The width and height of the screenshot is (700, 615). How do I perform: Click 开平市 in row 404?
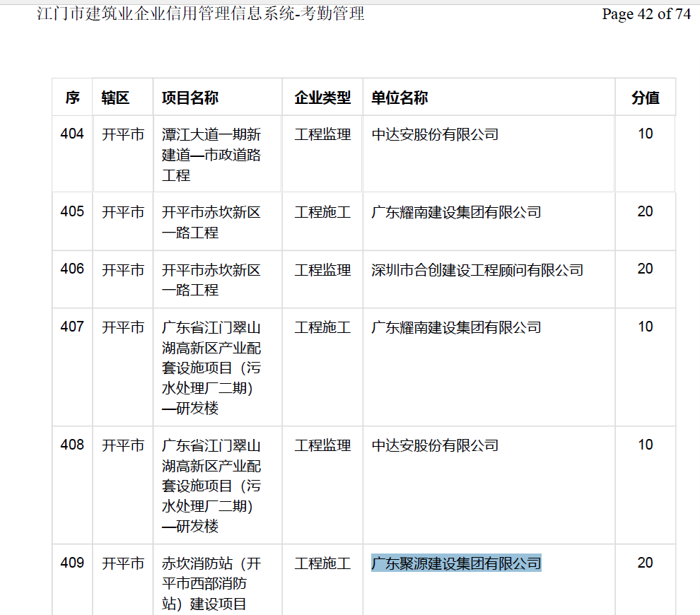pos(123,134)
